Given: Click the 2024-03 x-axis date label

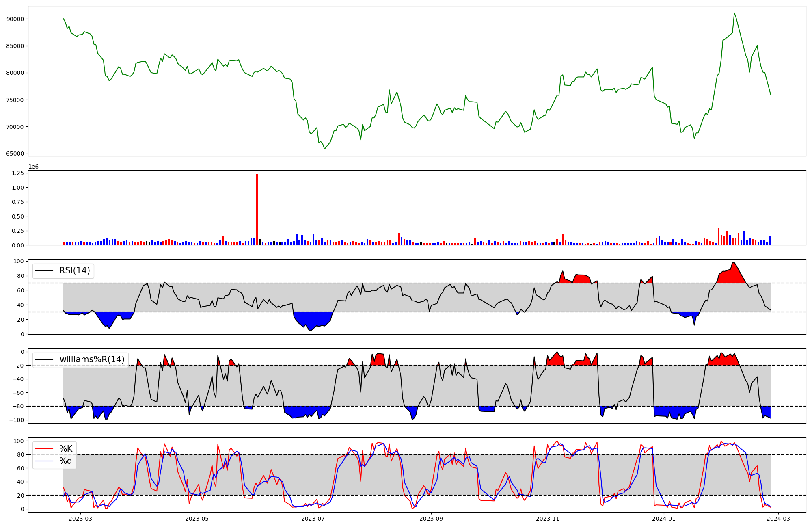Looking at the screenshot, I should 778,518.
